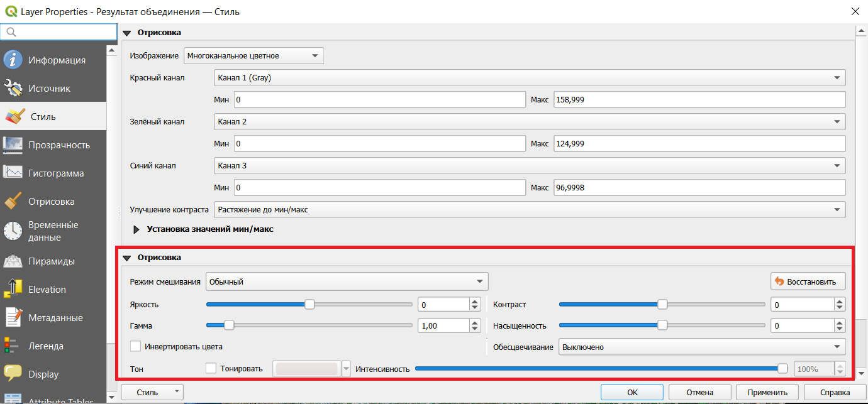
Task: Click the OK button
Action: pyautogui.click(x=632, y=392)
